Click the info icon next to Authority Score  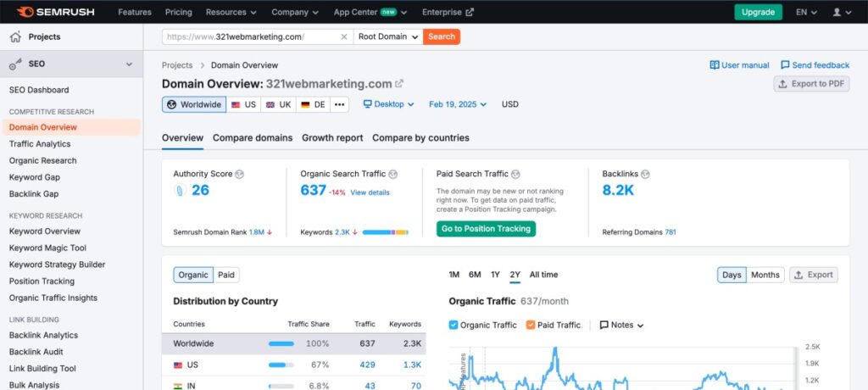click(x=239, y=174)
